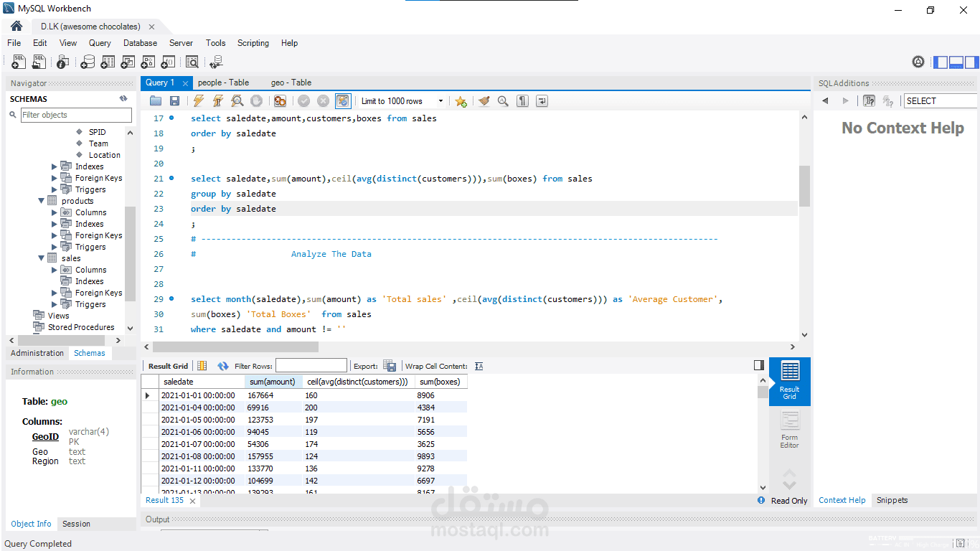This screenshot has width=980, height=551.
Task: Expand Foreign Keys under the products table
Action: pyautogui.click(x=55, y=235)
